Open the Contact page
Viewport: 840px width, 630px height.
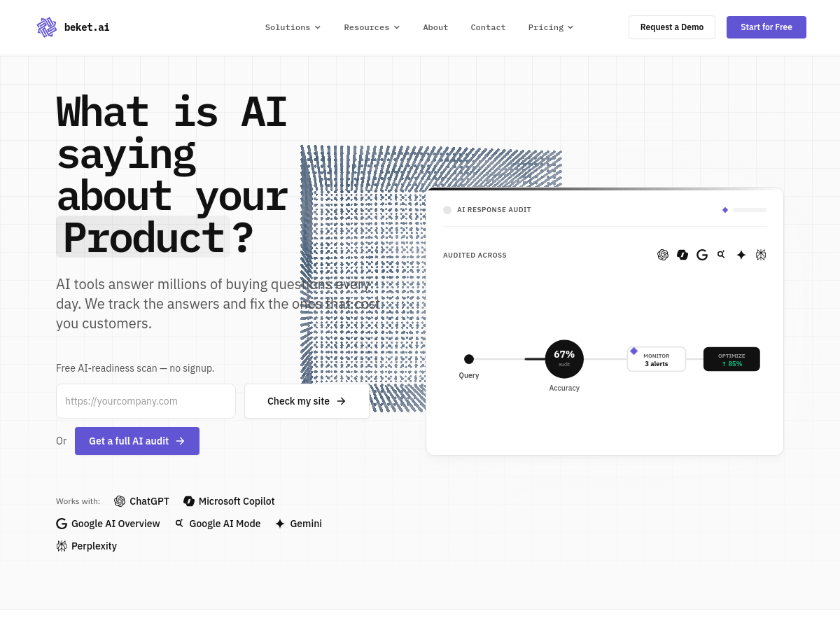point(488,27)
